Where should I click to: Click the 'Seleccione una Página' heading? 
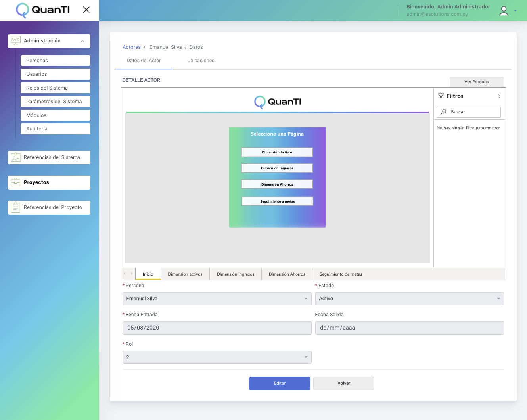pyautogui.click(x=277, y=134)
